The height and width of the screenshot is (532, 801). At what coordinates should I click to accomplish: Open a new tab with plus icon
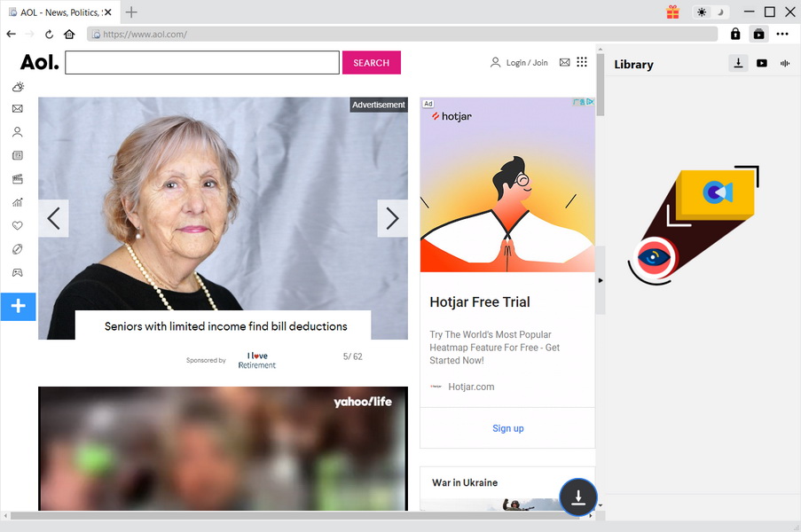coord(131,12)
